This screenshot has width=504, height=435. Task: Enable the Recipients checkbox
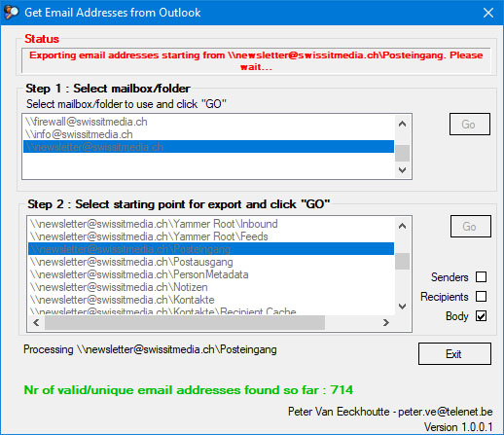coord(481,297)
